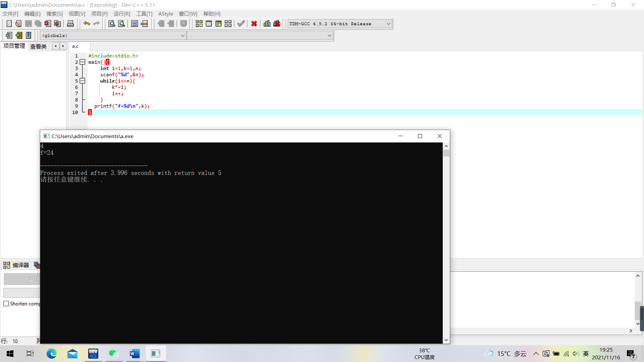
Task: Open the TDM-GCC compiler selection dropdown
Action: pyautogui.click(x=388, y=24)
